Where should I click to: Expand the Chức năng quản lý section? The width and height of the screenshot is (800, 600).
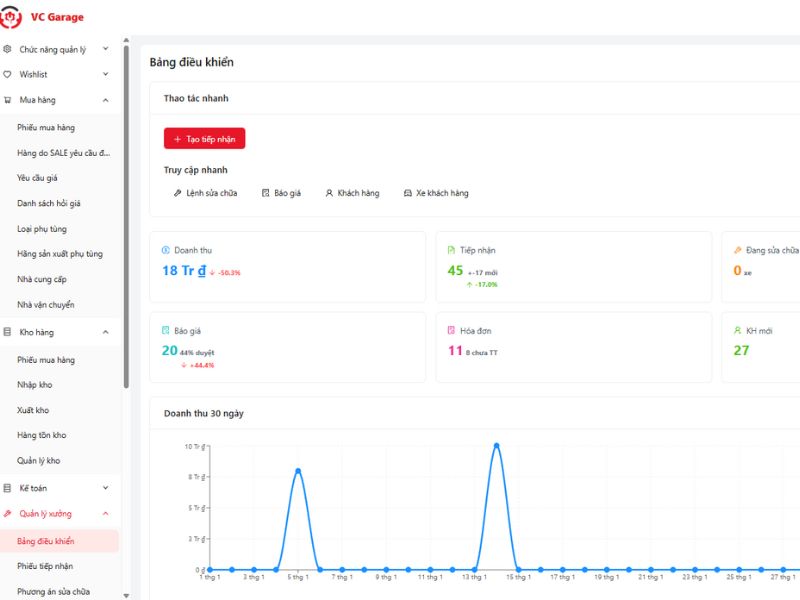point(57,47)
